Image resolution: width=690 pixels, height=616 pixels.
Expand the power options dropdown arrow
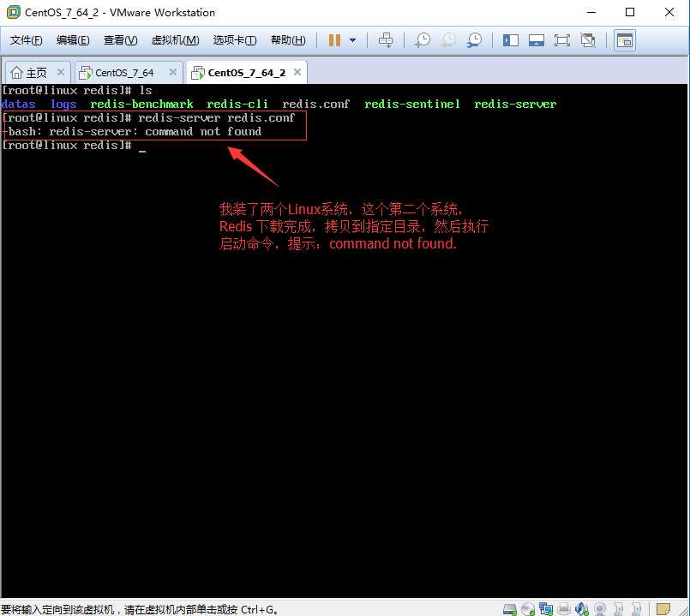click(x=352, y=40)
